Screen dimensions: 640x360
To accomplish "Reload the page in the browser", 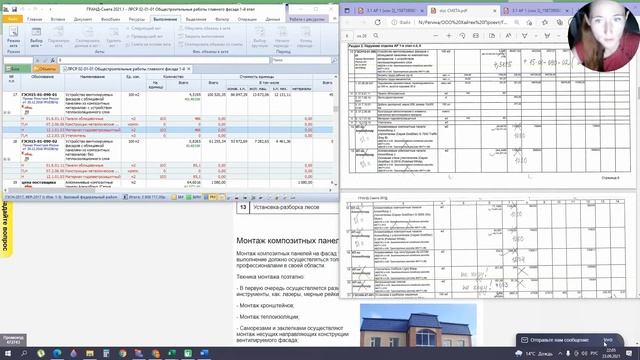I will [x=378, y=22].
